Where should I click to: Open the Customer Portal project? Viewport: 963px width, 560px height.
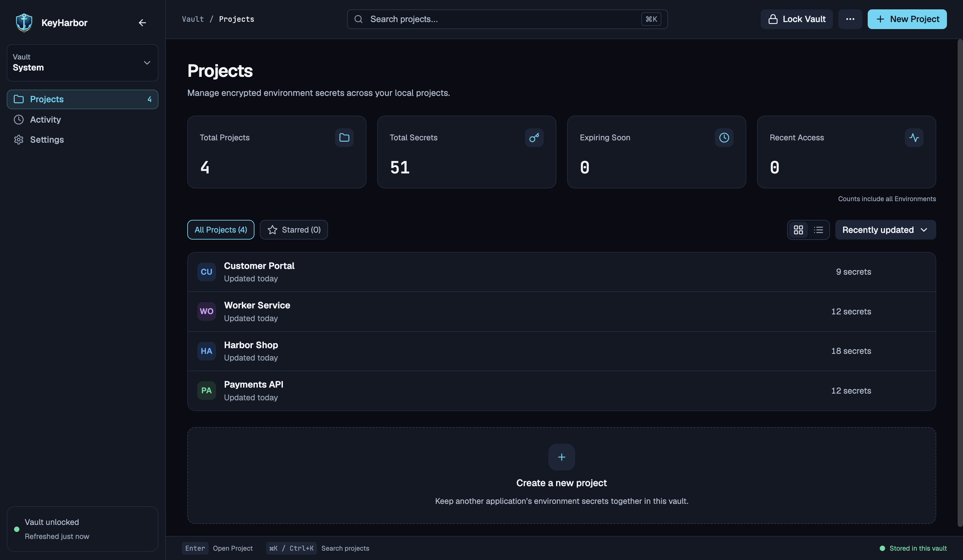coord(561,272)
